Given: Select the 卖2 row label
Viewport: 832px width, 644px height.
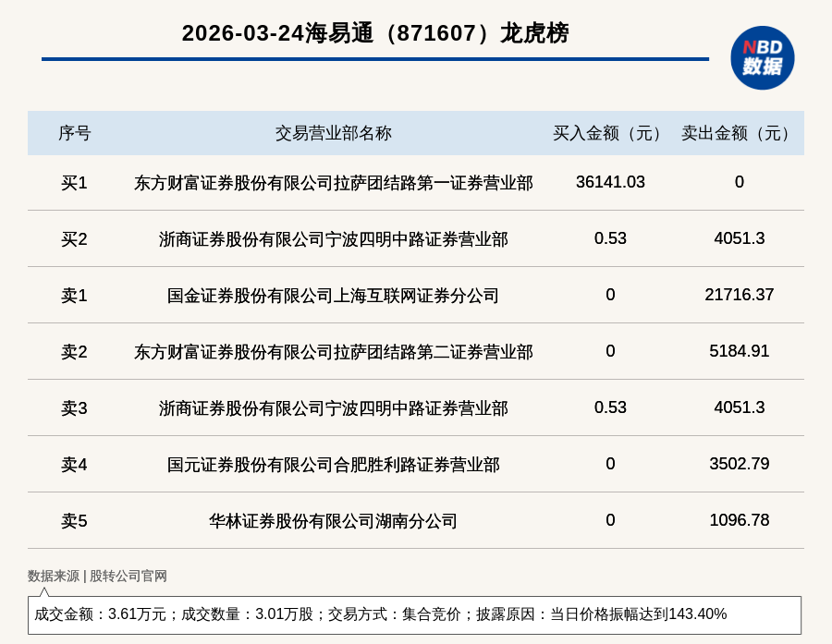Looking at the screenshot, I should click(x=74, y=352).
